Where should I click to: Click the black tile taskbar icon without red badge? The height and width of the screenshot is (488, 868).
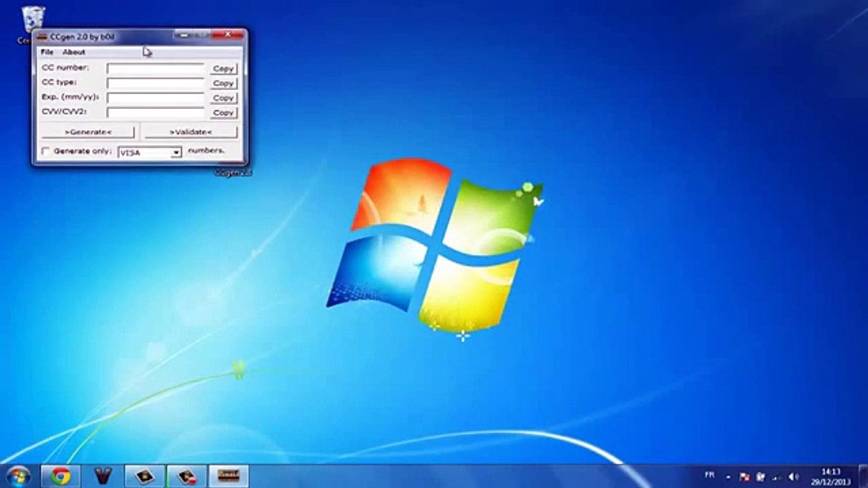144,476
